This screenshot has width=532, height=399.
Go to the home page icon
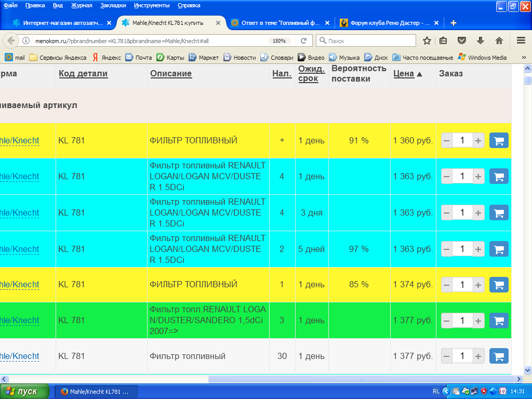click(499, 41)
